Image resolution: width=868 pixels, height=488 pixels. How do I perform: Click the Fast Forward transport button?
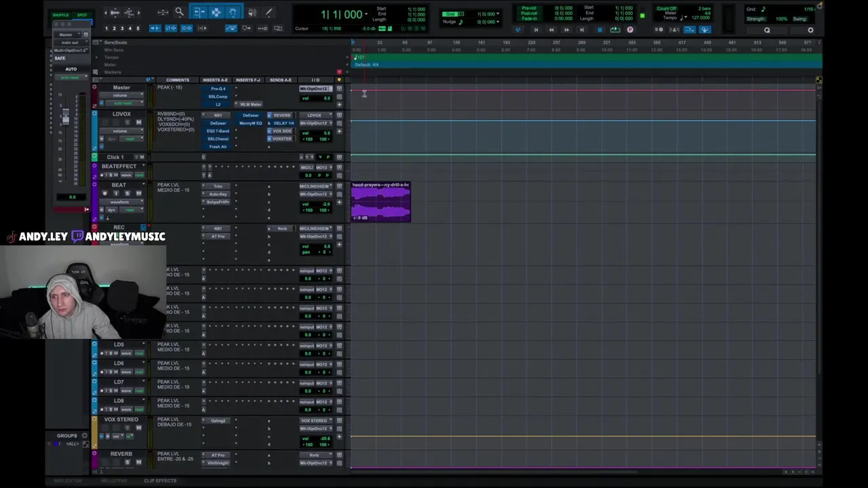point(567,30)
